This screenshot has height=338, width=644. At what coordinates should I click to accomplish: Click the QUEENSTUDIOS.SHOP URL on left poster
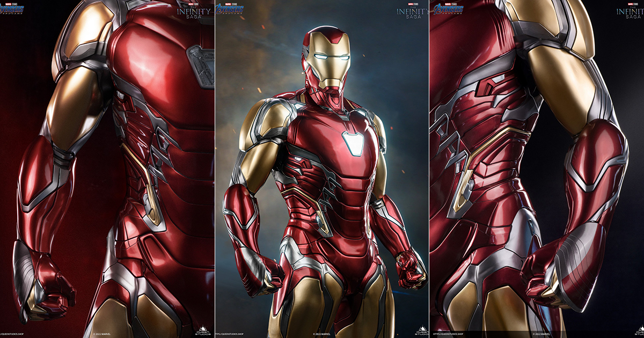click(11, 334)
